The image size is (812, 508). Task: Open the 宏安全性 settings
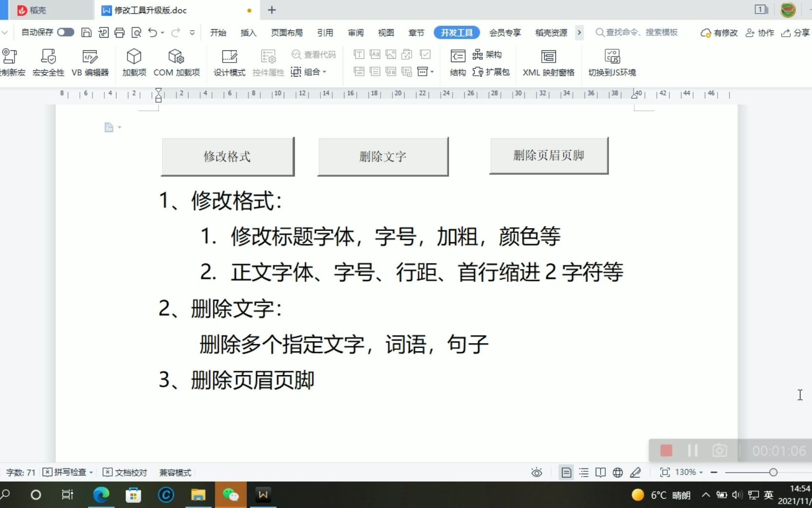[48, 63]
